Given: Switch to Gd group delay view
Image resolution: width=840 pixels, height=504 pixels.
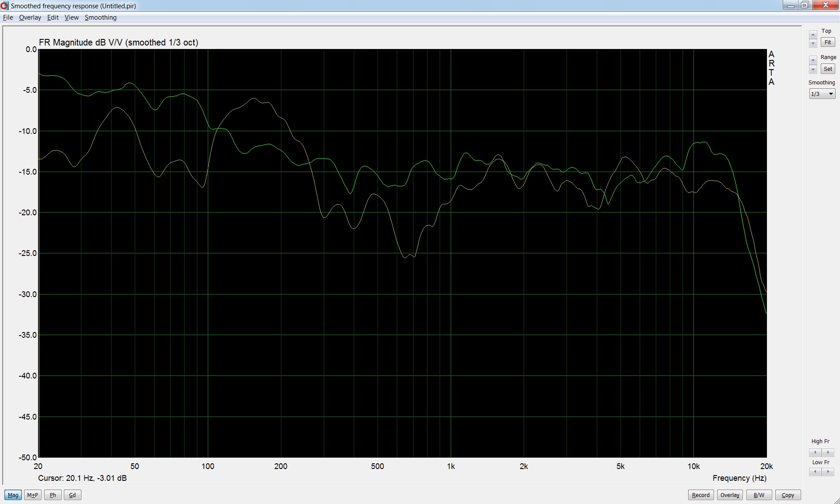Looking at the screenshot, I should 73,495.
